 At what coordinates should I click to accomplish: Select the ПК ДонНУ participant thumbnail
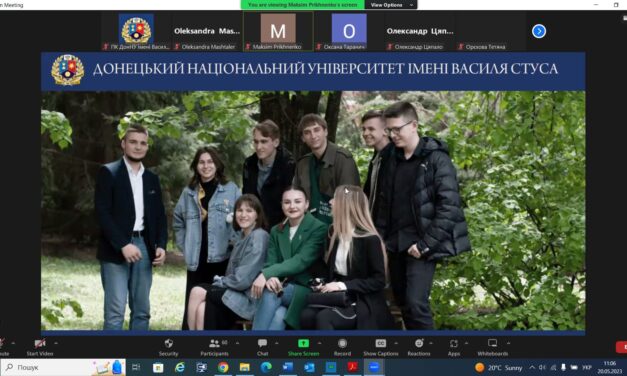pyautogui.click(x=136, y=31)
